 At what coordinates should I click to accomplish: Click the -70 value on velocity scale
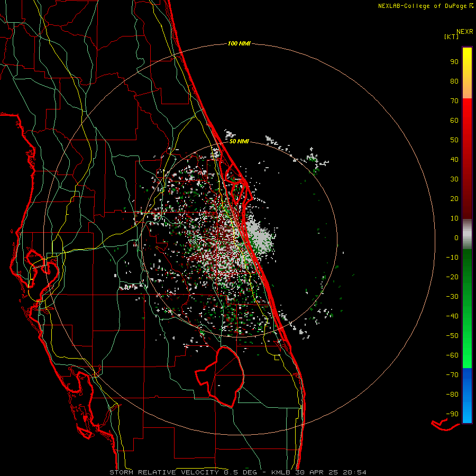[x=452, y=375]
